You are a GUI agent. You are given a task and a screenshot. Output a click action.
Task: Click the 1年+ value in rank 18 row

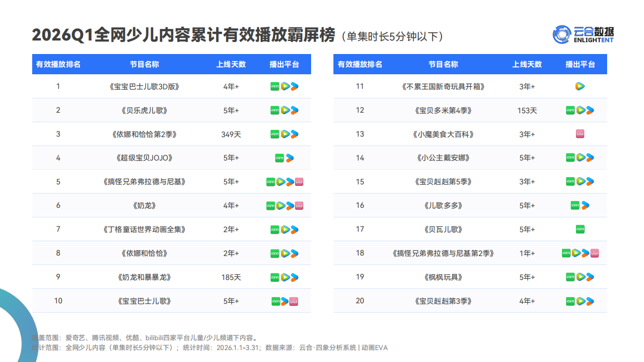(x=527, y=253)
